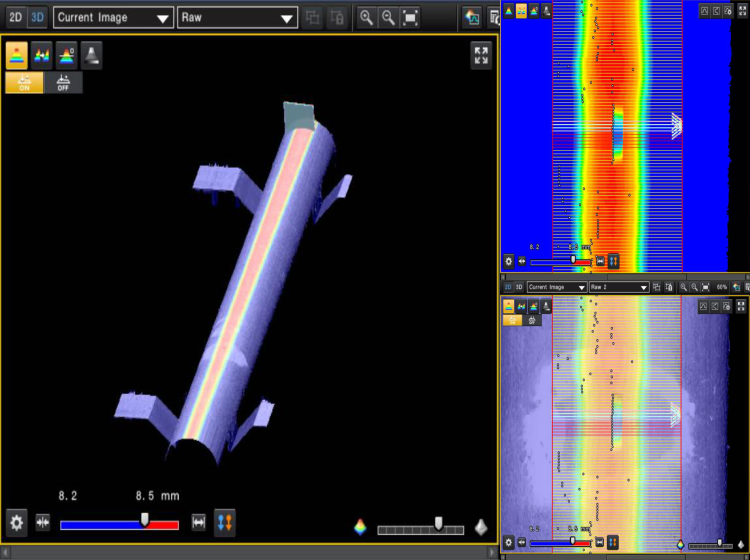750x560 pixels.
Task: Turn texture overlay ON in main viewer
Action: point(24,83)
